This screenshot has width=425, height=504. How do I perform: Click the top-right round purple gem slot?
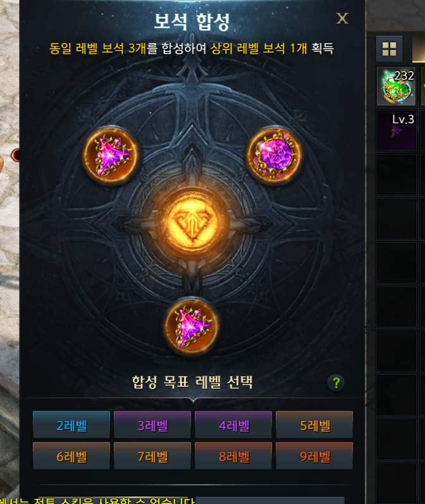click(274, 156)
